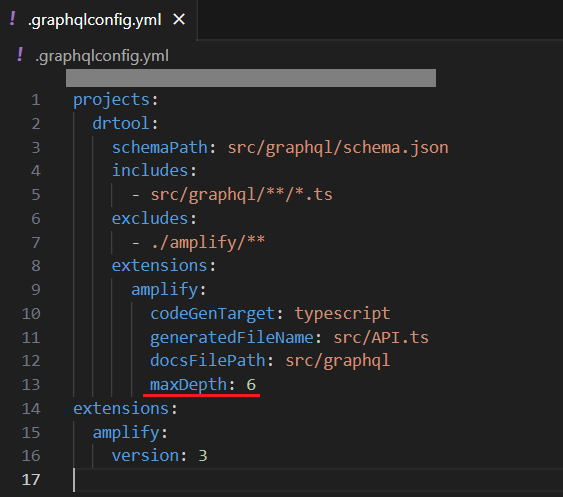
Task: Click the docsFilePath key on line 12
Action: (x=208, y=361)
